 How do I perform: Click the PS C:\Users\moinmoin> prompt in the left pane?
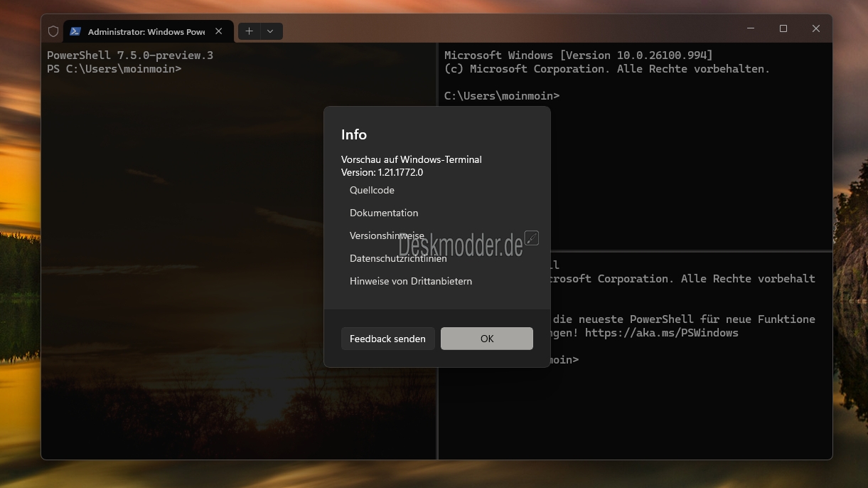click(x=114, y=69)
